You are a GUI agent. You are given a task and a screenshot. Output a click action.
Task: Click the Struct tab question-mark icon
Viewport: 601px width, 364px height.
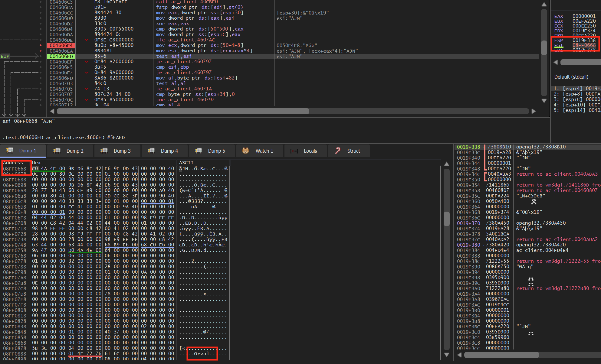point(338,150)
